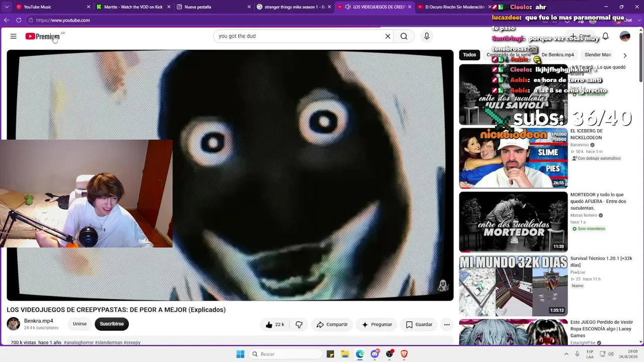Open the Benkra.mp4 channel name link

click(x=39, y=321)
